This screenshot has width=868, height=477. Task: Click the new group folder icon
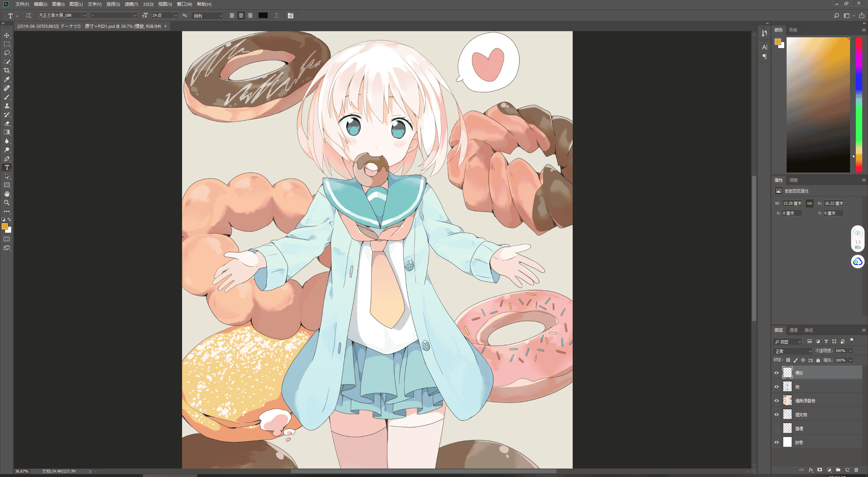click(x=838, y=470)
